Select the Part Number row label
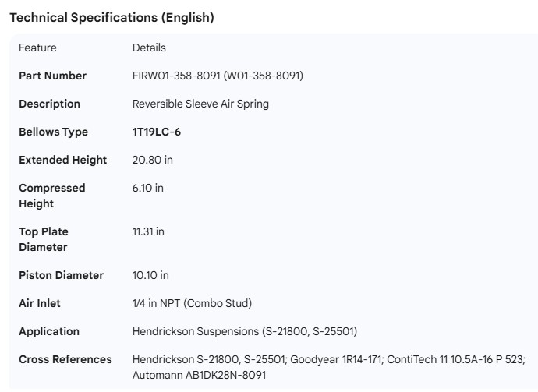The image size is (538, 392). (52, 76)
